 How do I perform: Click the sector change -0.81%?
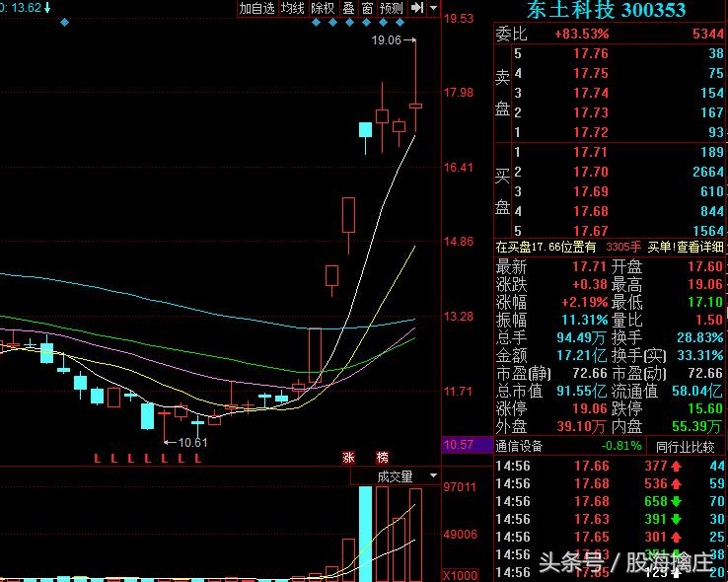click(621, 446)
